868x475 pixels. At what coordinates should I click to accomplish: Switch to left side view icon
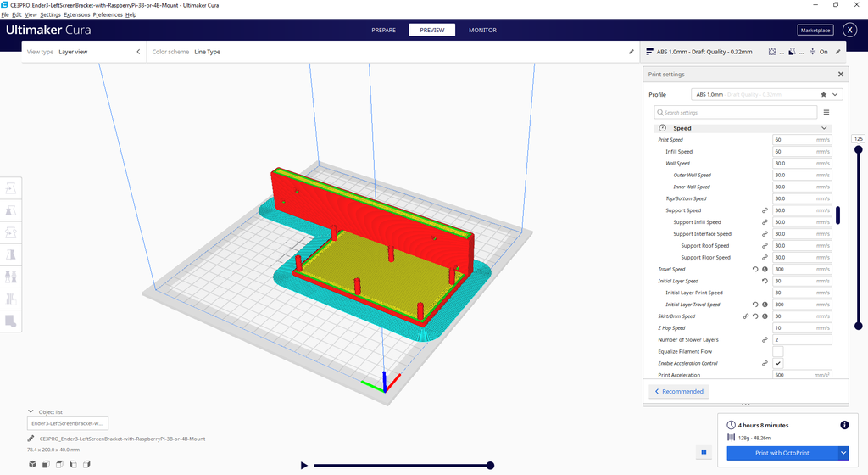(x=73, y=464)
